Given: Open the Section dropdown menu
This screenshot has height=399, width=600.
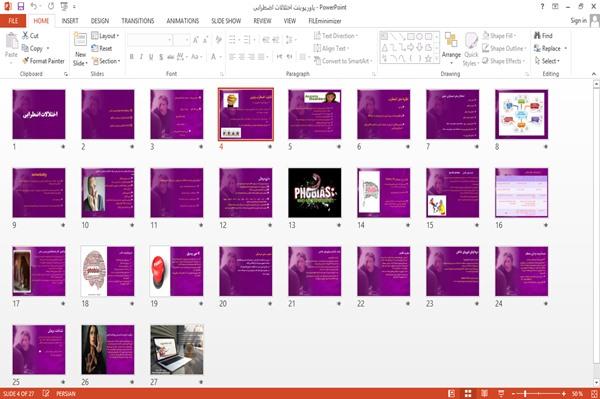Looking at the screenshot, I should click(x=106, y=61).
